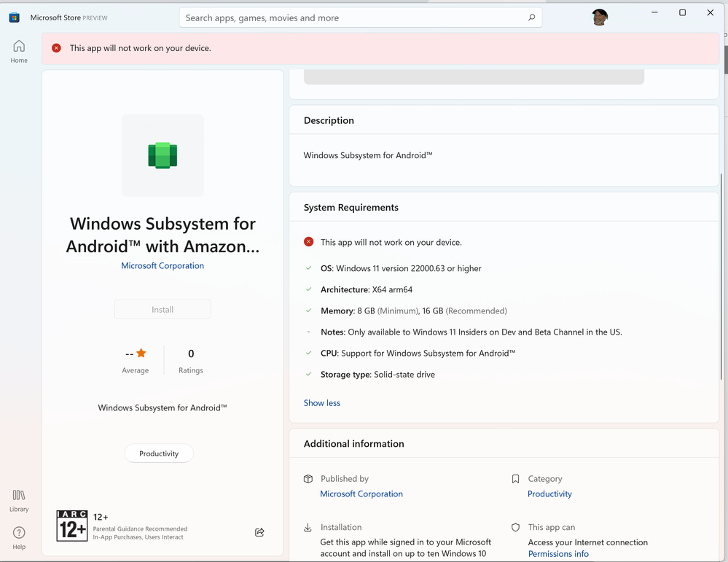The height and width of the screenshot is (562, 728).
Task: Click the Published by box icon
Action: (x=308, y=479)
